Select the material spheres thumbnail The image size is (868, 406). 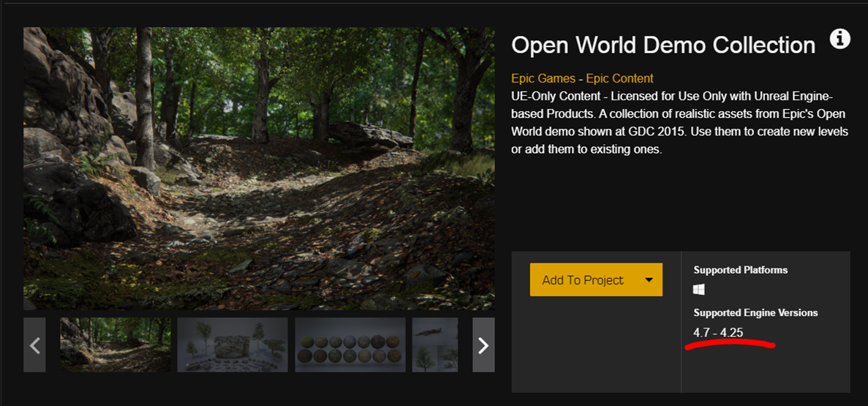point(350,345)
